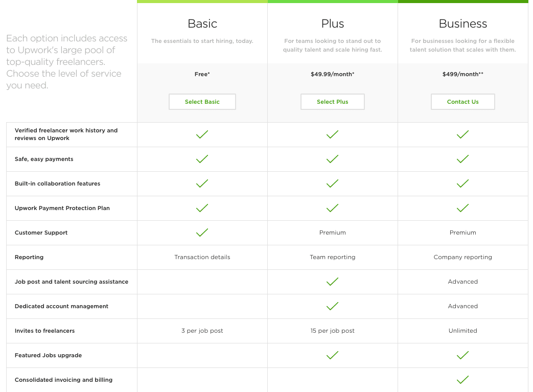This screenshot has height=392, width=533.
Task: Click Plus checkmark for Dedicated account management
Action: point(332,306)
